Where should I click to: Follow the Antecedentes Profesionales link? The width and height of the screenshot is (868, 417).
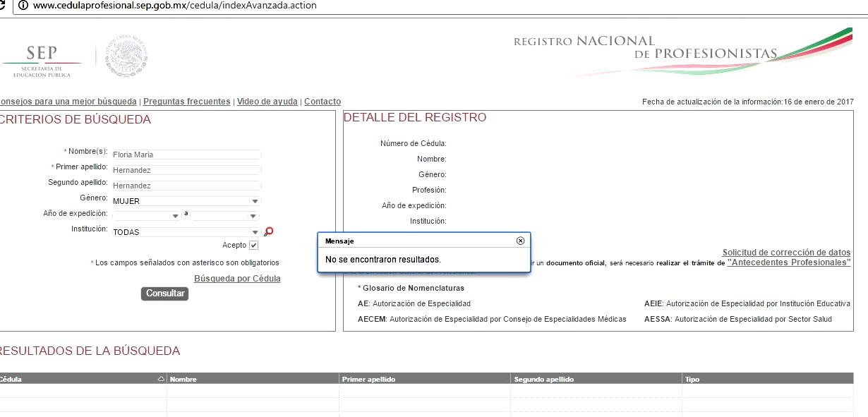pos(788,262)
